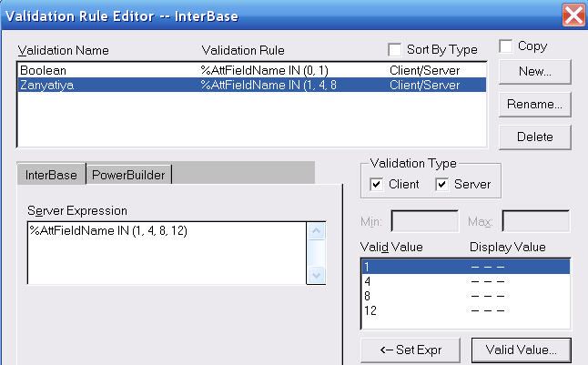Click the Min input field

[x=425, y=221]
